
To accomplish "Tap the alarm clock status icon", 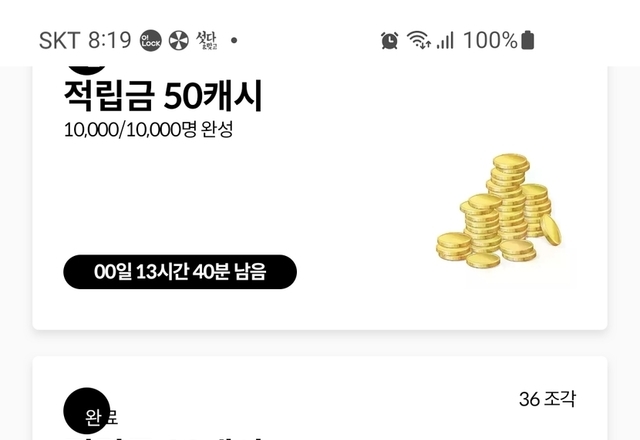I will (389, 40).
